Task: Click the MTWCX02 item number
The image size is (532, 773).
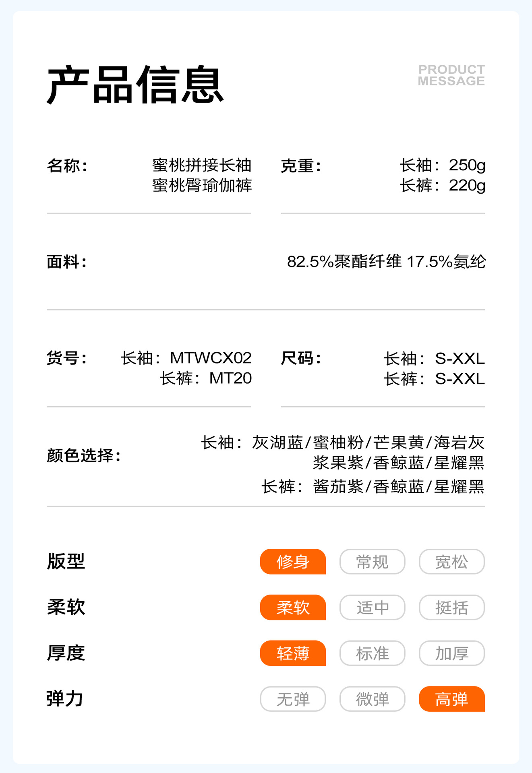Action: [211, 358]
